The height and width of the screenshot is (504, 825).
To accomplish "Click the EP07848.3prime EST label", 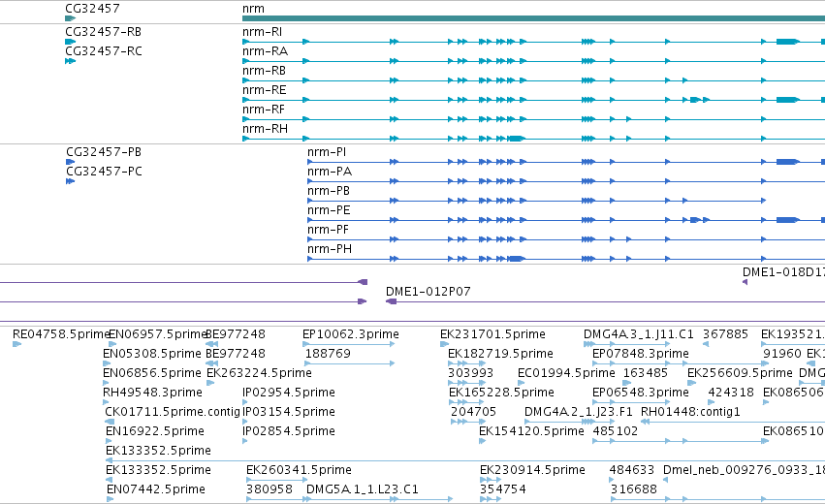I will [x=641, y=354].
